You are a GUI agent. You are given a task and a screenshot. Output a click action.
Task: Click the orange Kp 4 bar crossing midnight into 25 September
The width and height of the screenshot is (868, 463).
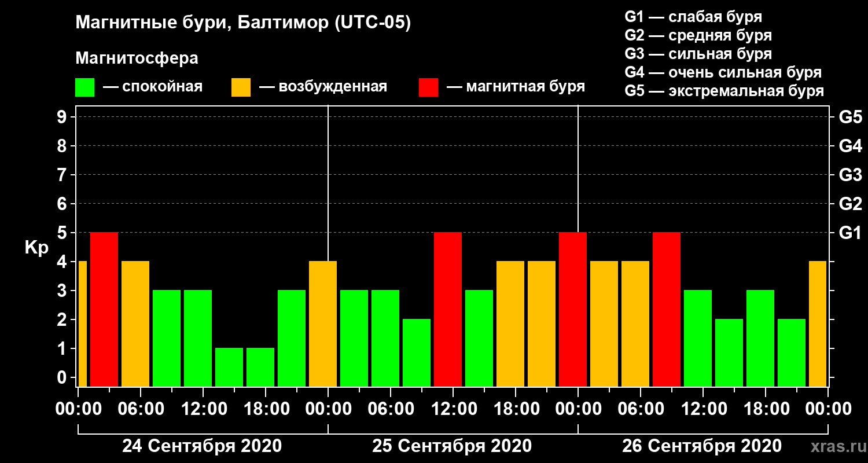pyautogui.click(x=323, y=324)
